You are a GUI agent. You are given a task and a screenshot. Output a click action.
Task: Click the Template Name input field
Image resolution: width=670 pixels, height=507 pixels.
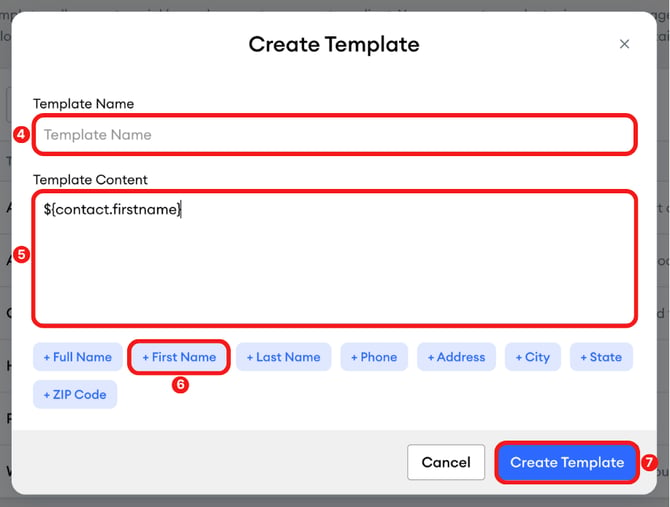pyautogui.click(x=335, y=135)
